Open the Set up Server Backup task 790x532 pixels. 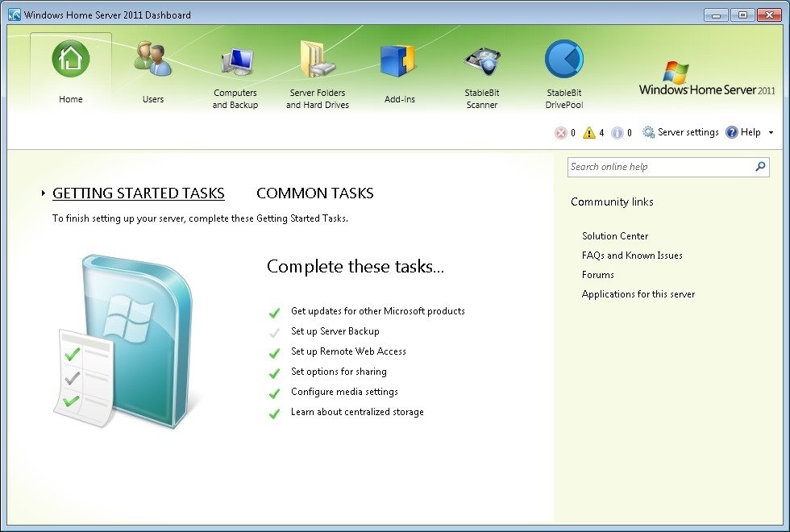[x=335, y=331]
